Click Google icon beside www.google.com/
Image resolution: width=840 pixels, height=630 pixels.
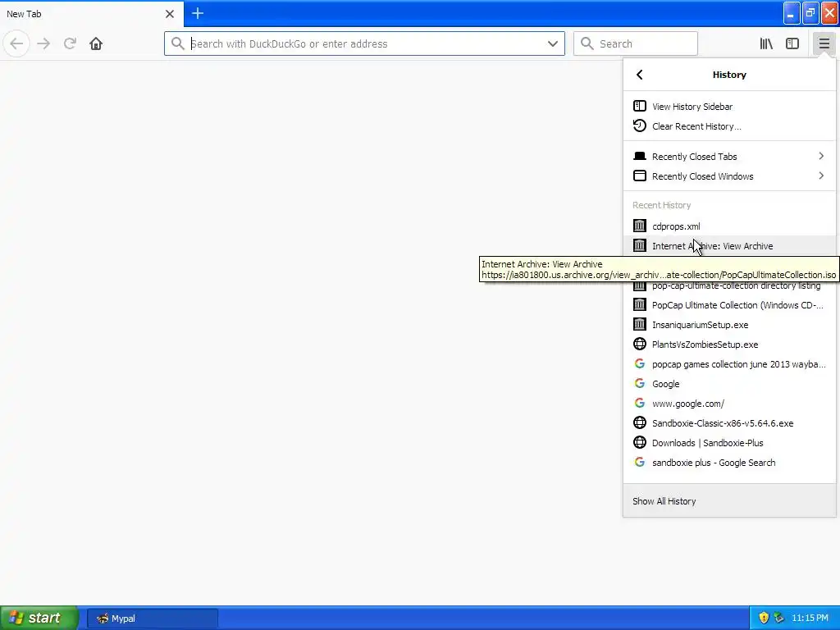coord(640,403)
